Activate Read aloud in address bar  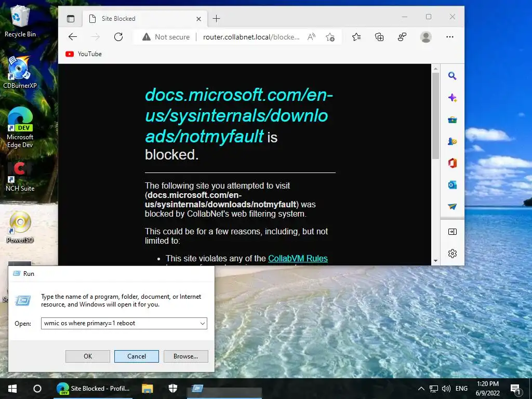(x=311, y=37)
